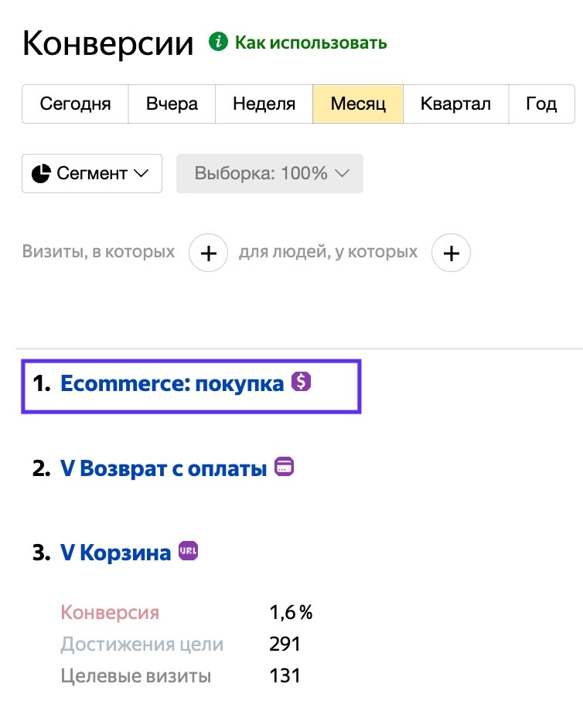Expand the Сегмент dropdown chevron
Viewport: 583px width, 728px height.
click(141, 173)
